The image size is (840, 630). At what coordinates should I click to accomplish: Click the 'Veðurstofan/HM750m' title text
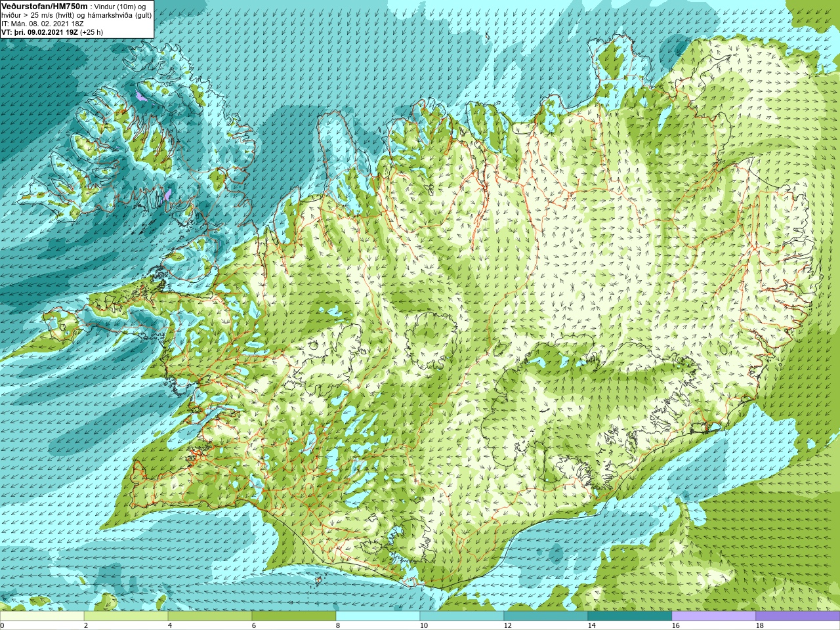pos(44,6)
